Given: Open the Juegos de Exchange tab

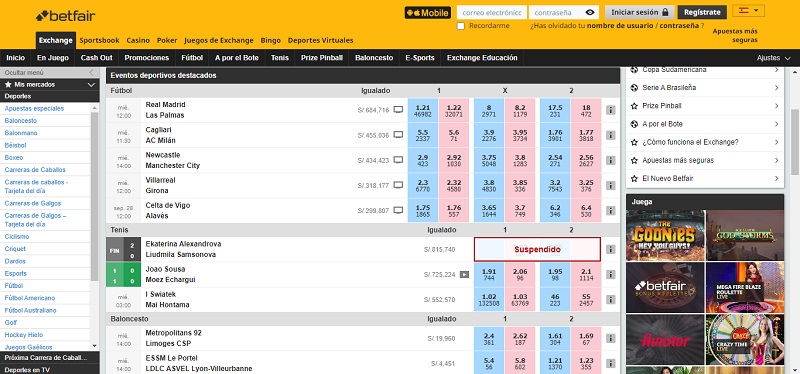Looking at the screenshot, I should [x=218, y=40].
